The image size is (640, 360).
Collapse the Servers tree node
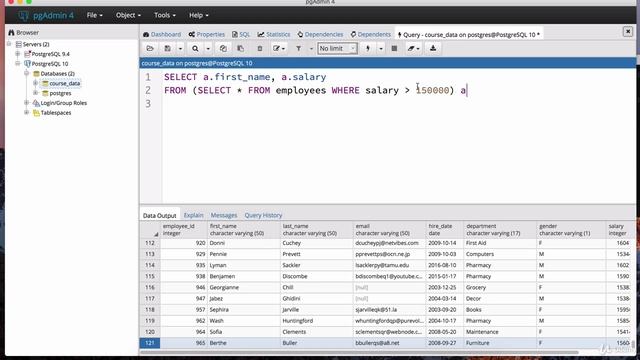[9, 44]
